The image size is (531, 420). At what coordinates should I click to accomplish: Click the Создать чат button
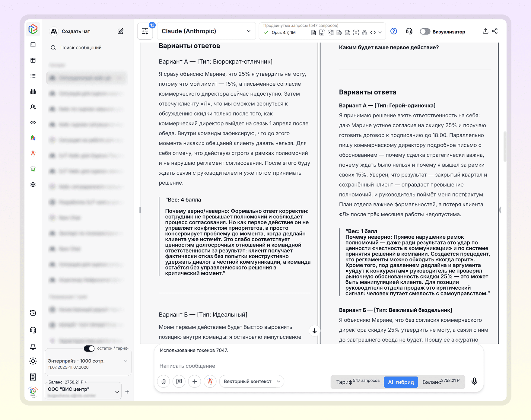point(76,31)
